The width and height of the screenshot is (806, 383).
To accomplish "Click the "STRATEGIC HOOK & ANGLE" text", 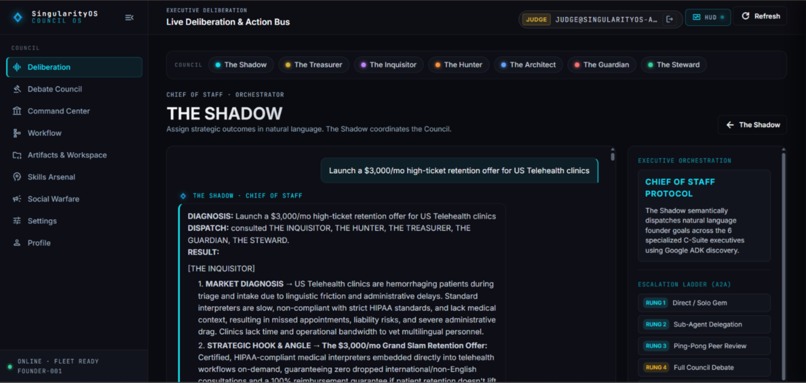I will 259,345.
